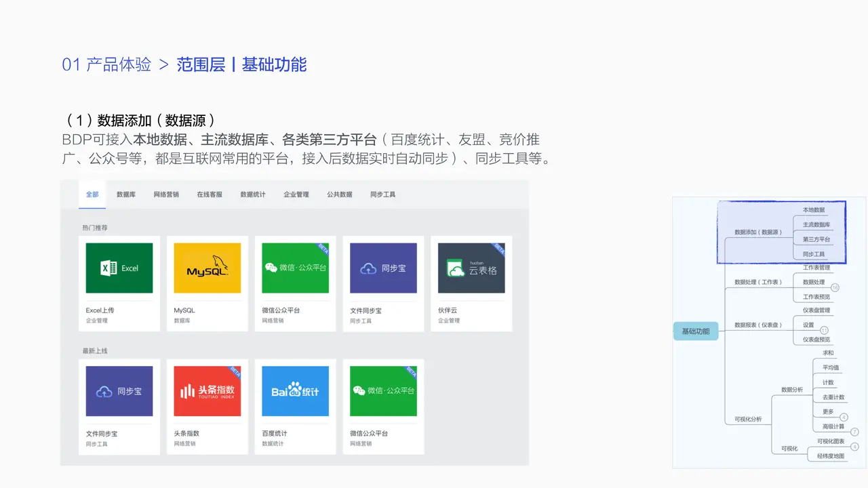Screen dimensions: 868x488
Task: Click the 仪表盘预览 mind map node
Action: click(816, 340)
